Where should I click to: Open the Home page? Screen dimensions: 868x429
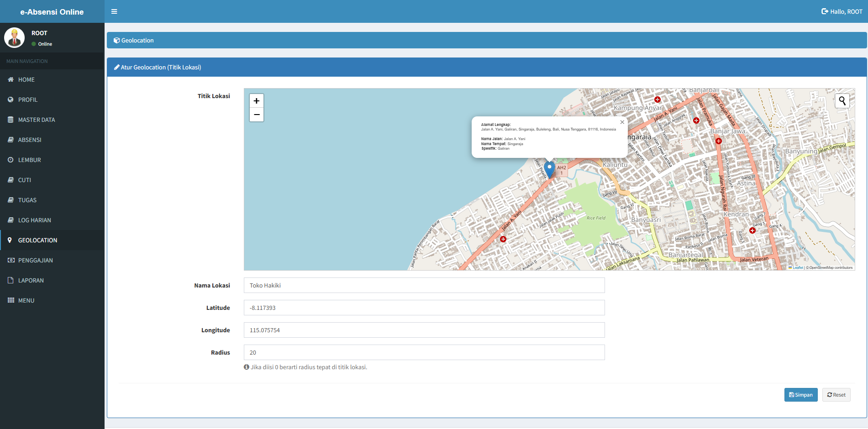point(26,79)
